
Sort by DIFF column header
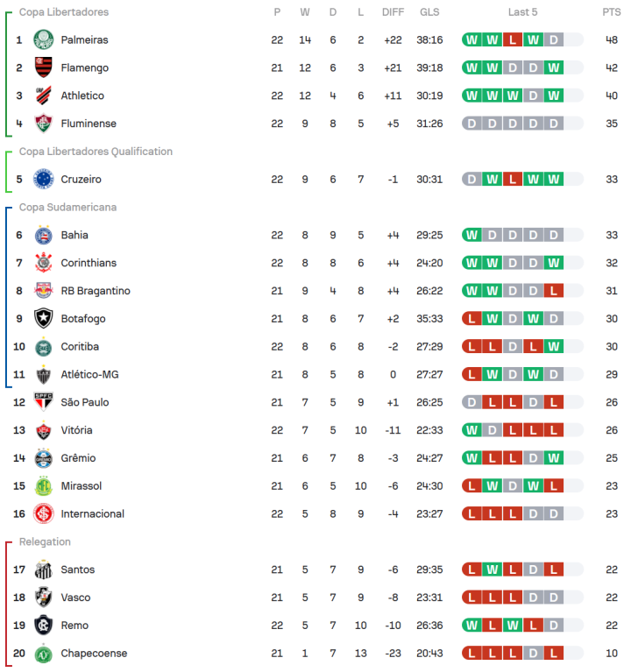point(393,12)
